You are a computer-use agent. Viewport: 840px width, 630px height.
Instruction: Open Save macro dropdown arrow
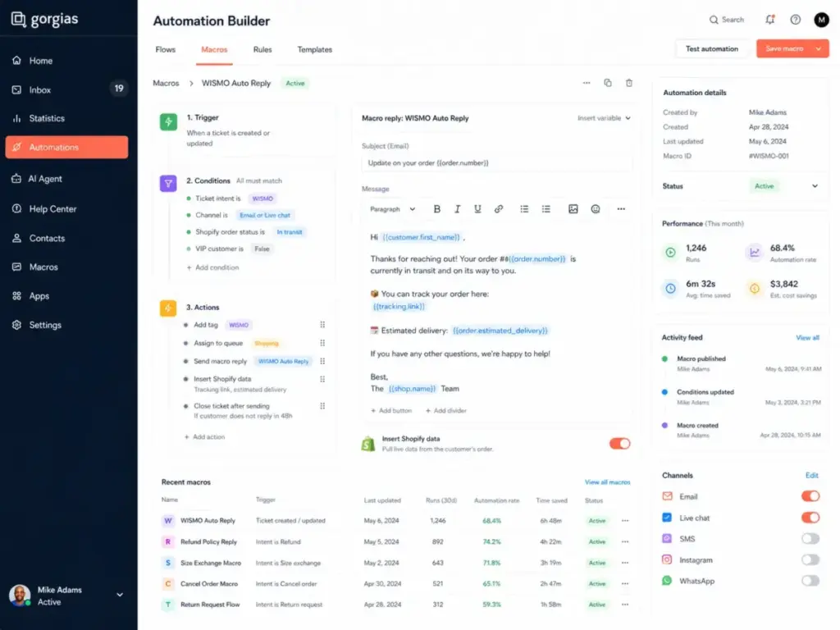pos(819,48)
